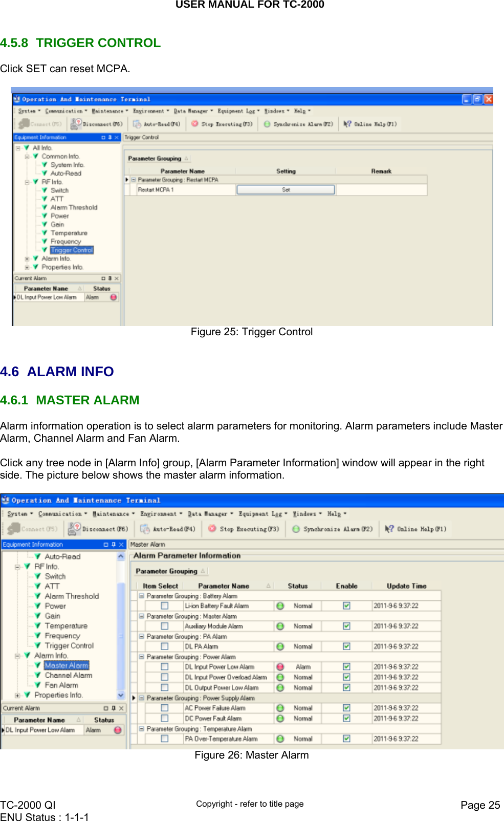
Task: Collapse Parameter Grouping: Power Alarm group
Action: (x=142, y=657)
